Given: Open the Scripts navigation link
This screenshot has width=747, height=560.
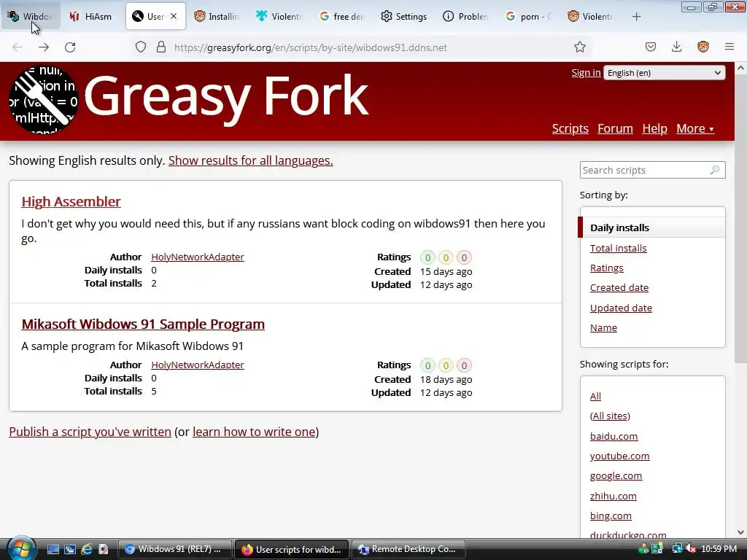Looking at the screenshot, I should 570,128.
